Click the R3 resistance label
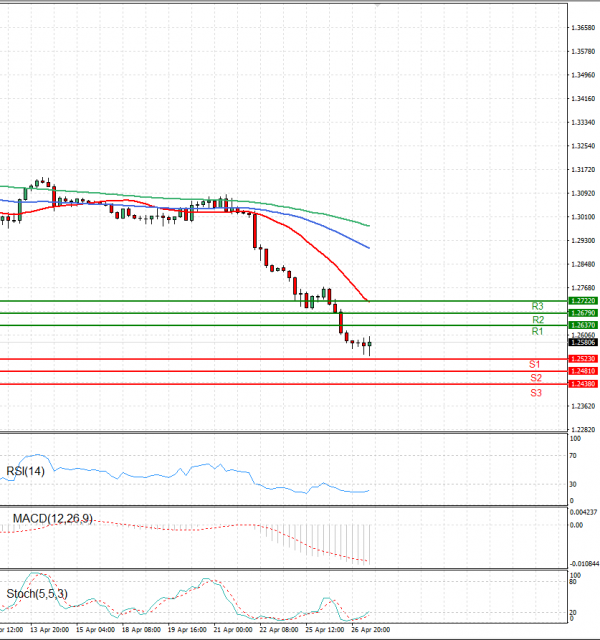Viewport: 600px width, 640px height. click(x=537, y=306)
